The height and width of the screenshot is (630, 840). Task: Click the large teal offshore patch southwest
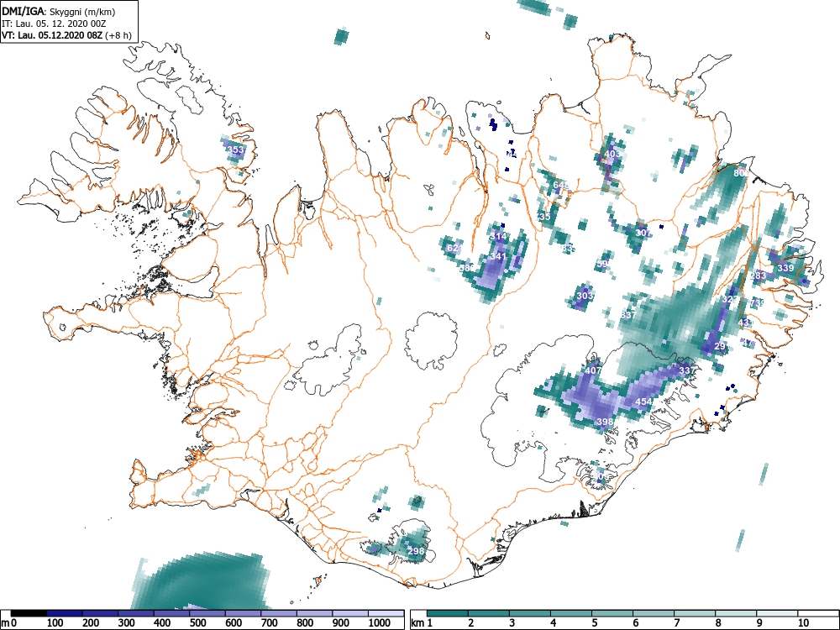[201, 581]
